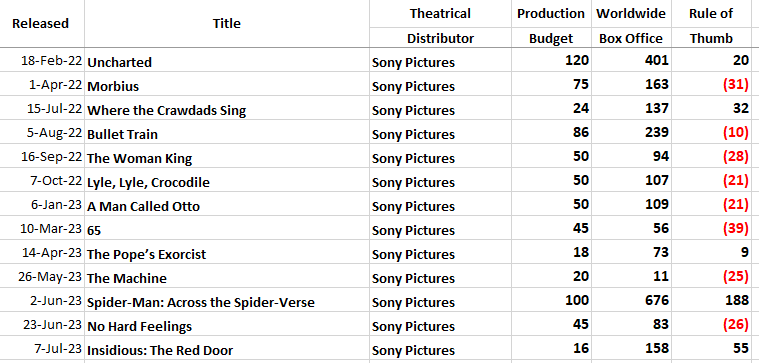This screenshot has width=759, height=363.
Task: Click the Lyle, Lyle, Crocodile title
Action: coord(148,182)
